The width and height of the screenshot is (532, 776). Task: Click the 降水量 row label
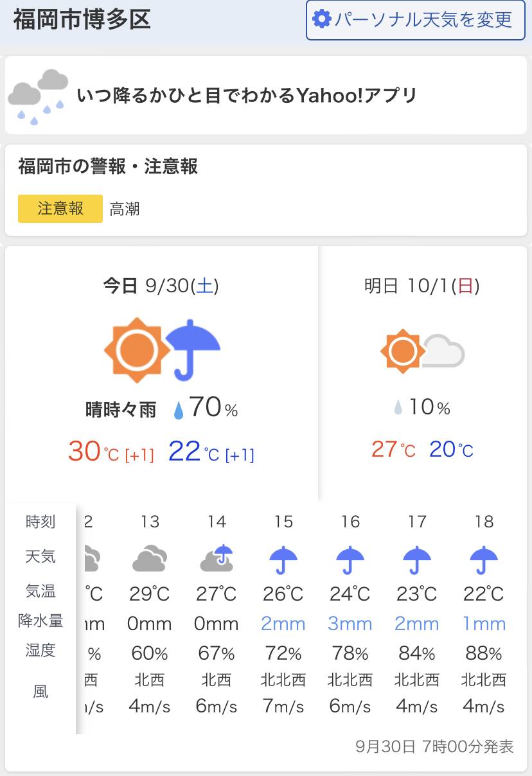click(x=40, y=621)
